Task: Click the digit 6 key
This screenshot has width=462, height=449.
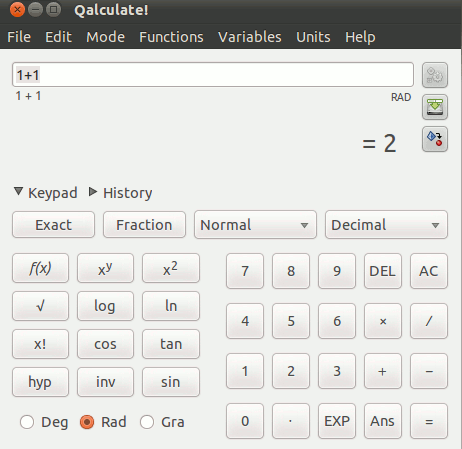Action: [337, 321]
